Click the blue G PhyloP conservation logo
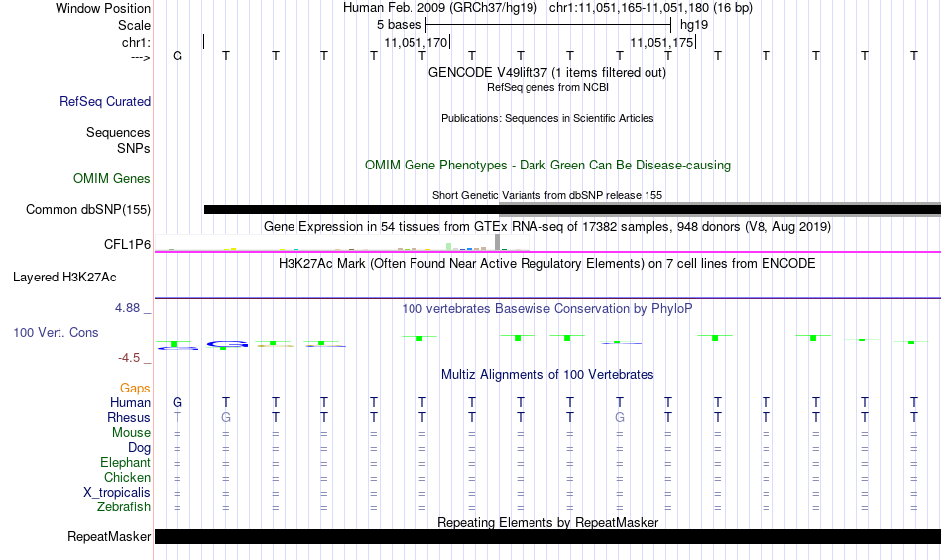 click(x=227, y=344)
